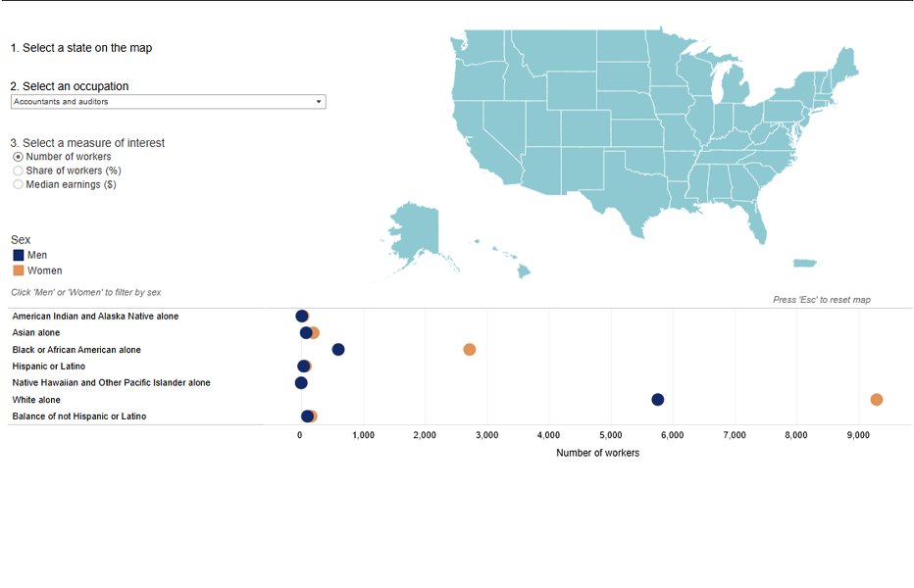The height and width of the screenshot is (588, 914).
Task: Click the orange White alone women data point
Action: [x=877, y=399]
